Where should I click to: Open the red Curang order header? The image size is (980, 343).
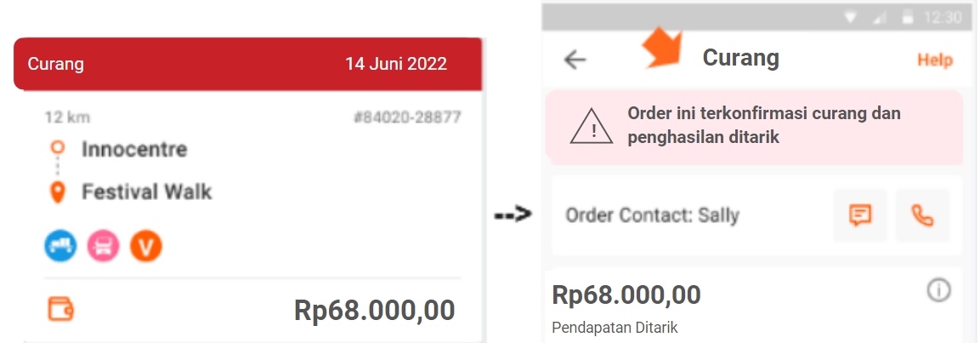pyautogui.click(x=247, y=64)
